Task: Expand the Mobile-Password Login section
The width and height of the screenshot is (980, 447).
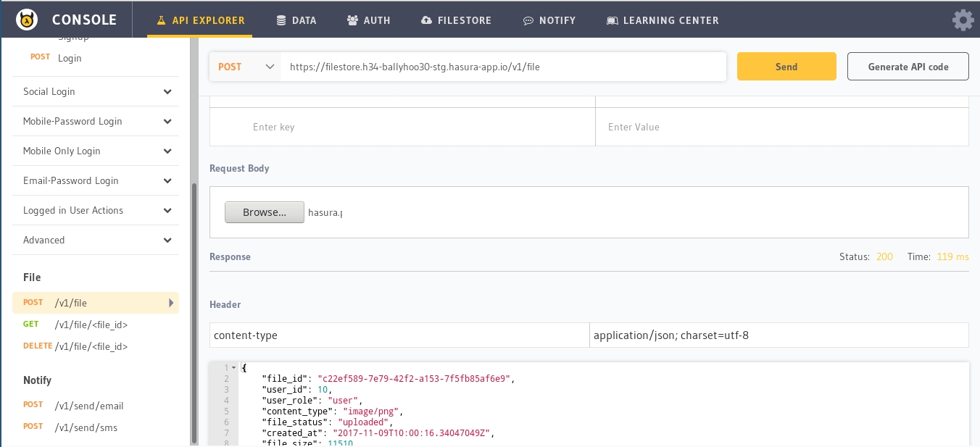Action: click(x=96, y=121)
